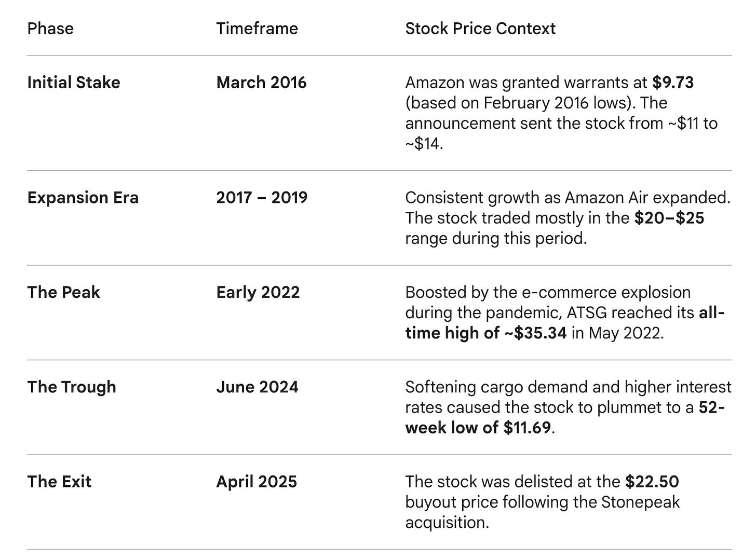Select The Peak row label
This screenshot has width=756, height=560.
coord(63,292)
